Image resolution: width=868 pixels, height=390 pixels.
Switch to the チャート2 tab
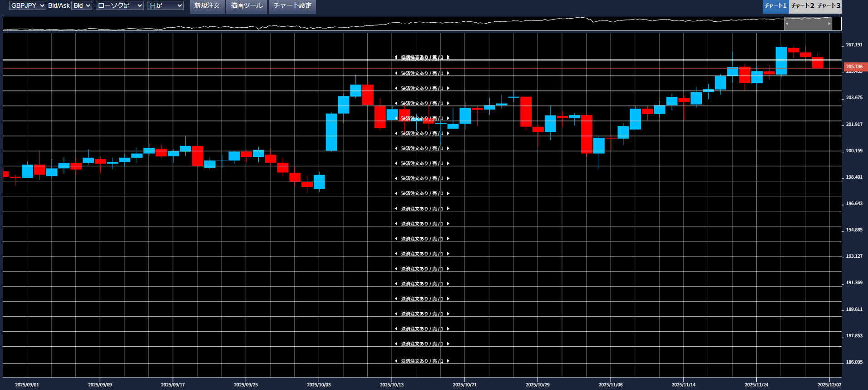803,6
